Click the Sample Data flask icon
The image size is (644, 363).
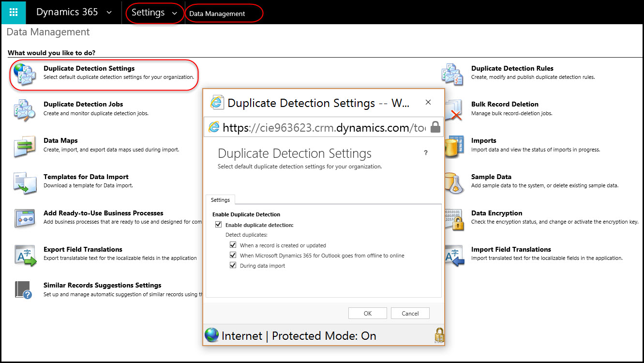click(x=454, y=182)
